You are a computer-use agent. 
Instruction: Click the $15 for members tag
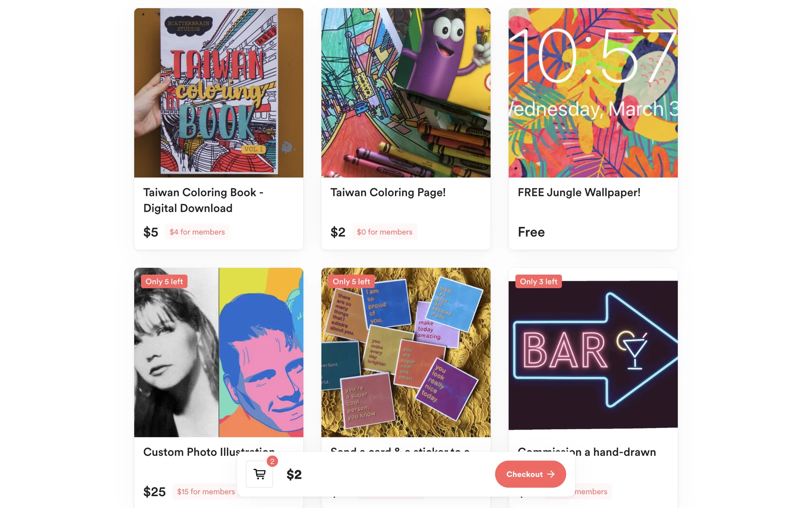pyautogui.click(x=206, y=491)
